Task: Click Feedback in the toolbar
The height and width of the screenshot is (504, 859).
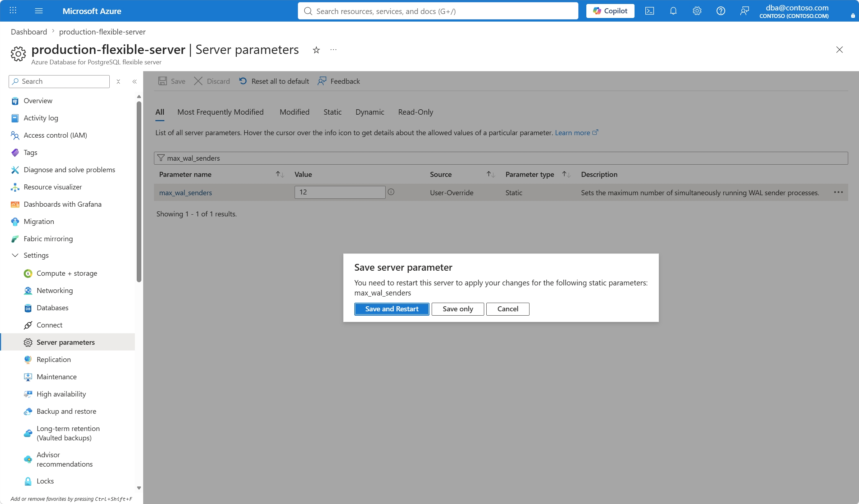Action: coord(339,81)
